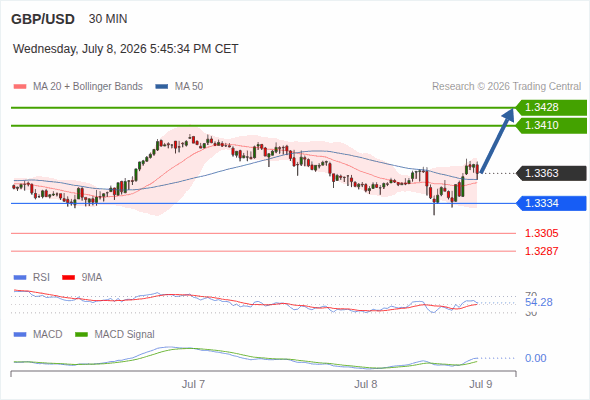Click the MACD Signal green swatch
Image resolution: width=590 pixels, height=400 pixels.
82,335
